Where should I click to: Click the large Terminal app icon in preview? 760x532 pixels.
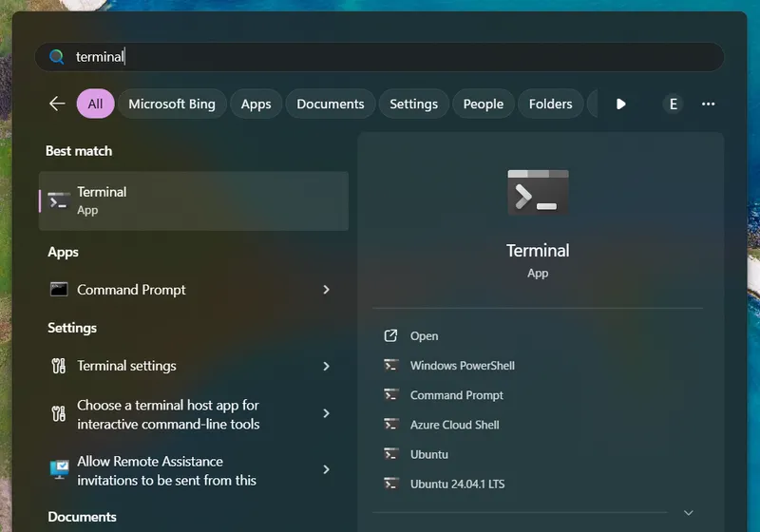[x=538, y=193]
